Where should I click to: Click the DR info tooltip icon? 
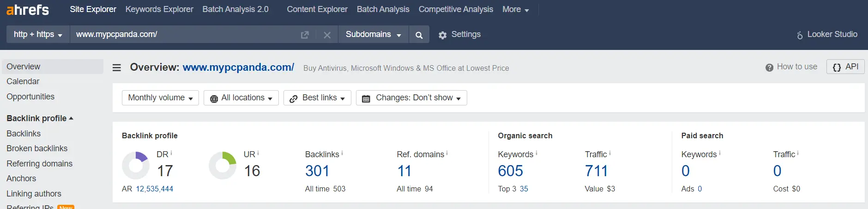pos(171,153)
